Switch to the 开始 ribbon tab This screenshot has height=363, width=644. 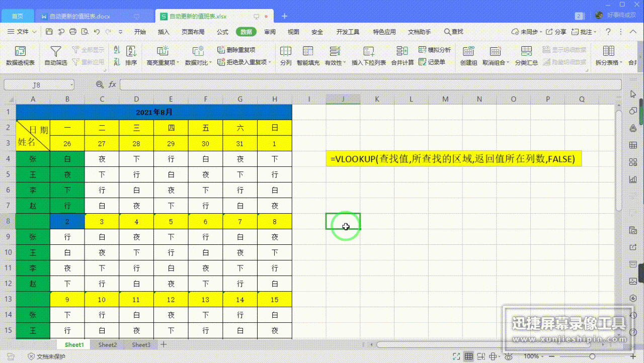tap(140, 32)
